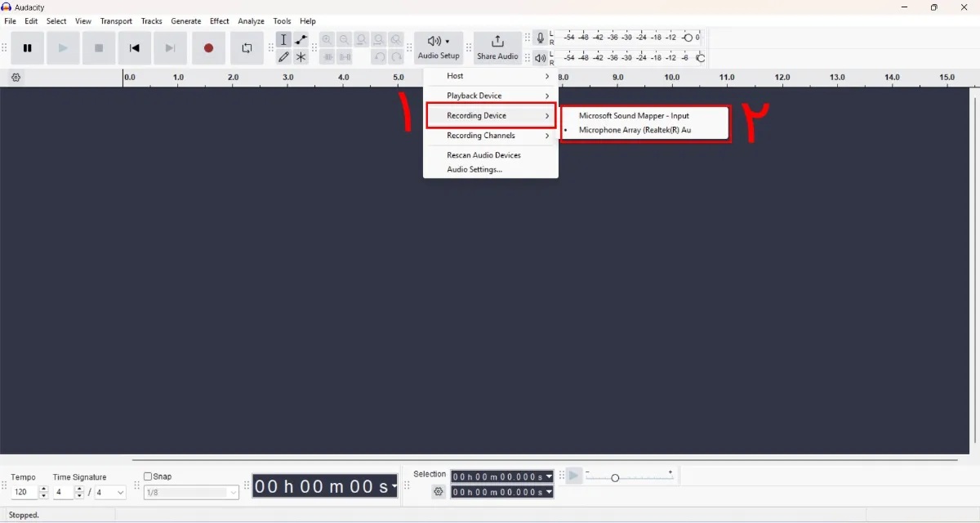Toggle looping with the Loop button
This screenshot has width=980, height=523.
point(247,47)
